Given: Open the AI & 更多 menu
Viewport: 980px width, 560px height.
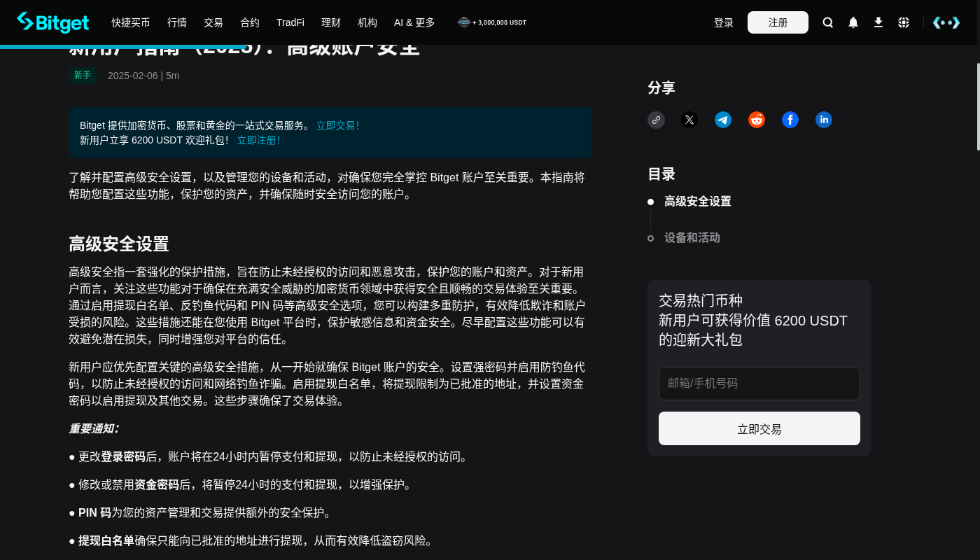Looking at the screenshot, I should [x=414, y=22].
